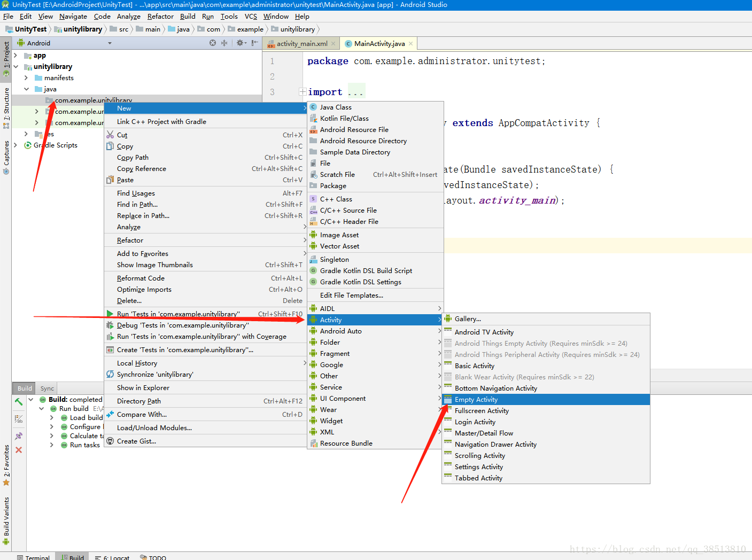Click the red X close icon in Build panel
Image resolution: width=752 pixels, height=560 pixels.
pos(19,450)
